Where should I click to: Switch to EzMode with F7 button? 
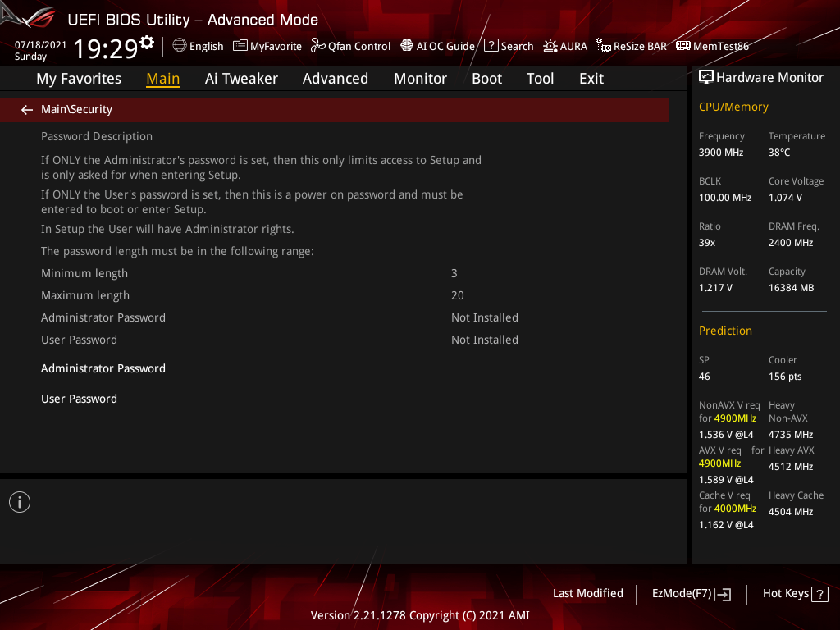691,593
